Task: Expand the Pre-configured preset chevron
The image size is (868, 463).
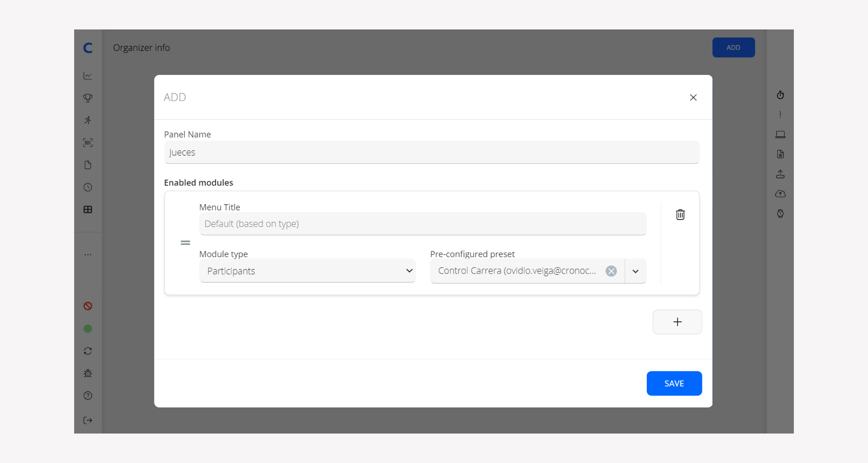Action: point(635,271)
